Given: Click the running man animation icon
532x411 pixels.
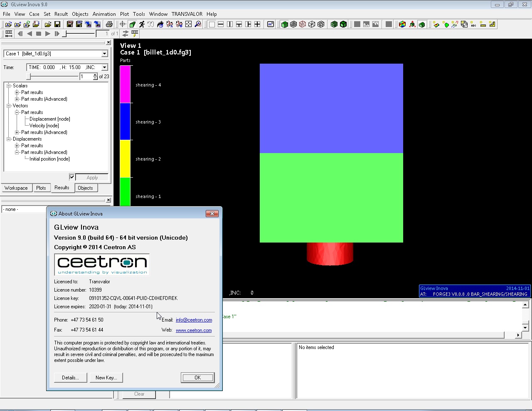Looking at the screenshot, I should coord(142,24).
